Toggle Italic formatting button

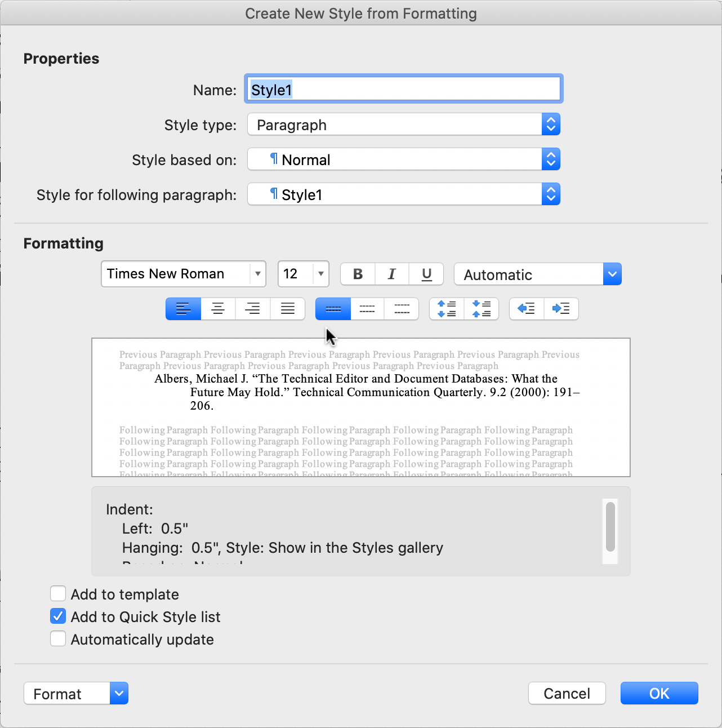click(392, 274)
